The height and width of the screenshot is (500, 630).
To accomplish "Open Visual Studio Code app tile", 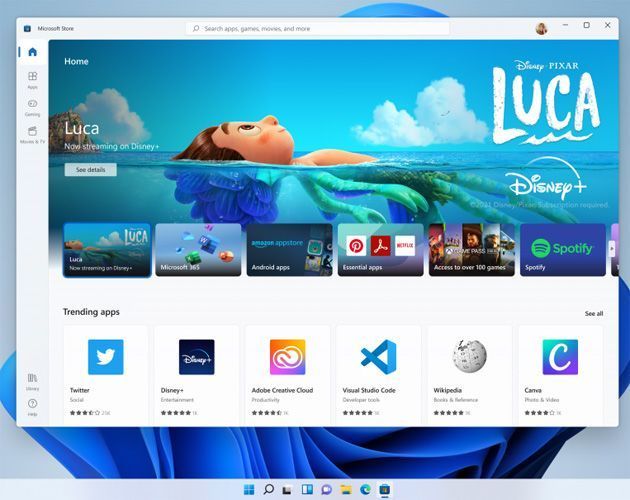I will [378, 370].
